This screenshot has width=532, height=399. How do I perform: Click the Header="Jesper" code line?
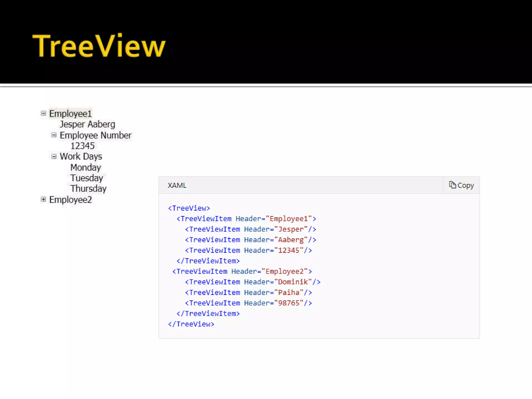pos(250,229)
